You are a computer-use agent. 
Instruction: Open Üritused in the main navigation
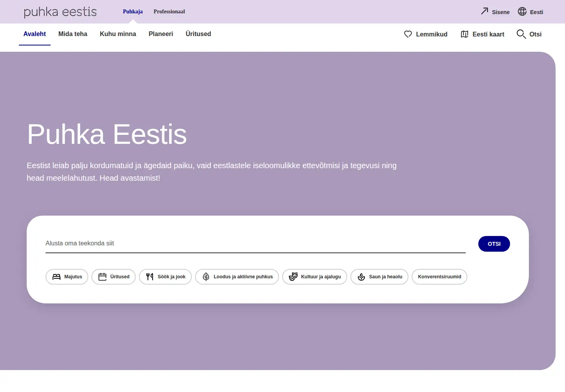[198, 34]
